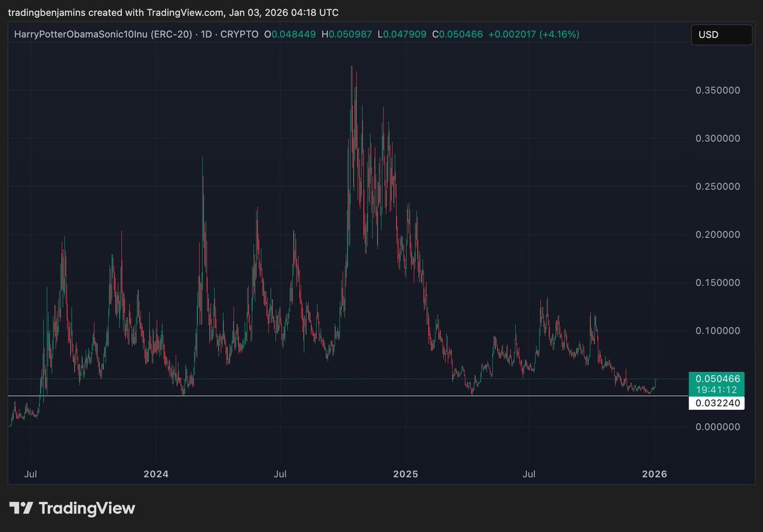
Task: Select the tallest green candle peak
Action: tap(352, 65)
